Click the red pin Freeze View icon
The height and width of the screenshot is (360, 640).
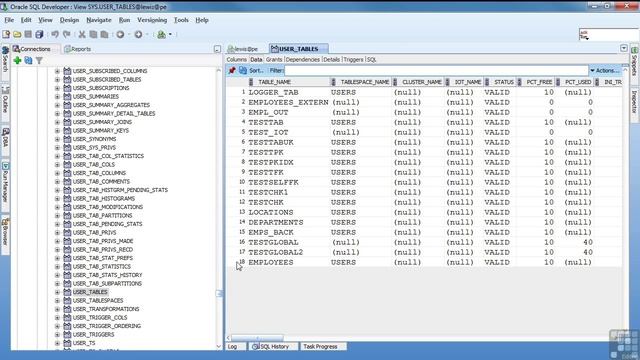pos(232,71)
